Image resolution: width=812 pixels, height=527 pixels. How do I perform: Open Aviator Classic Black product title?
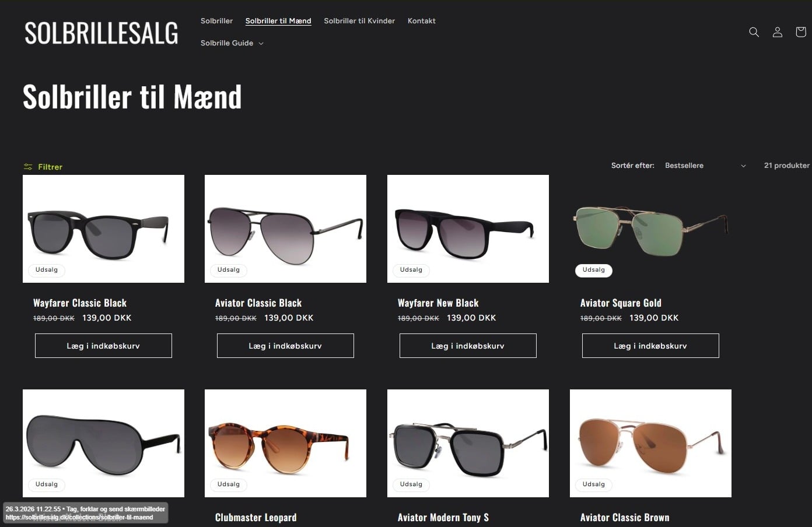click(x=258, y=303)
